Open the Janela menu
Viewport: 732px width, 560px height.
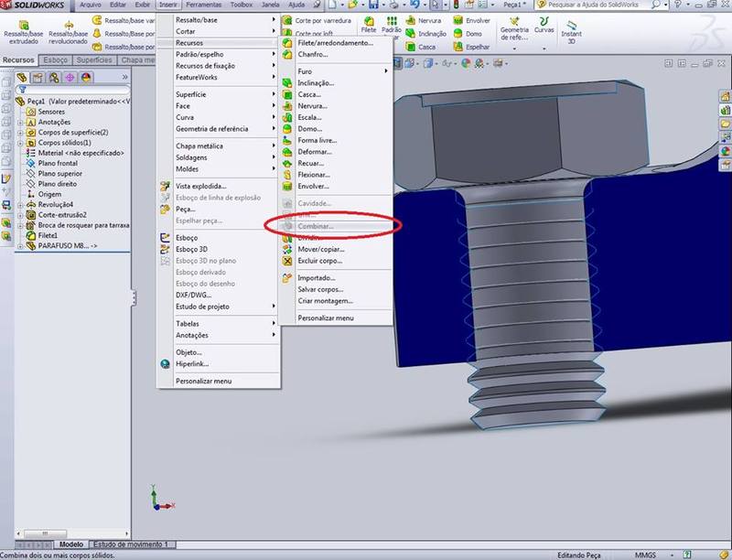click(x=271, y=5)
